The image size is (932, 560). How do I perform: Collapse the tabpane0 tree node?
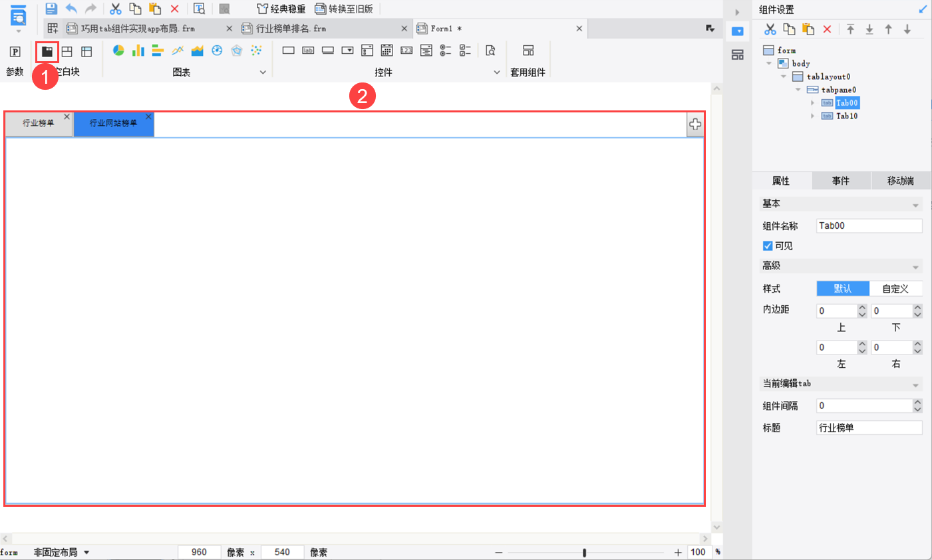point(798,90)
